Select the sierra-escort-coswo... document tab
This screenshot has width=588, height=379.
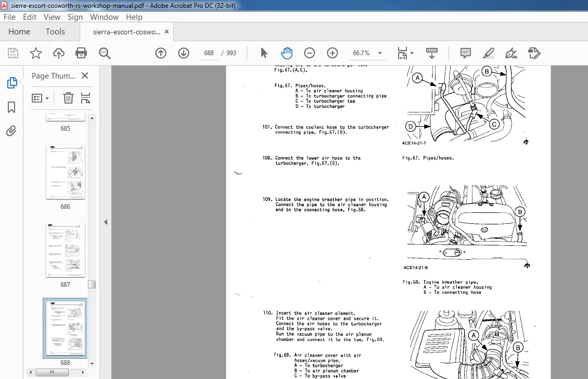click(x=126, y=32)
